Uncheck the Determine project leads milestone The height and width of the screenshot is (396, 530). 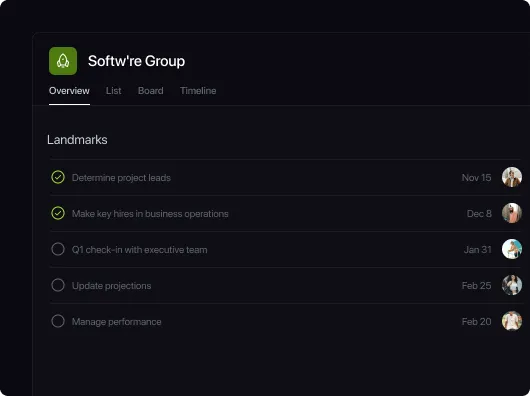tap(58, 177)
